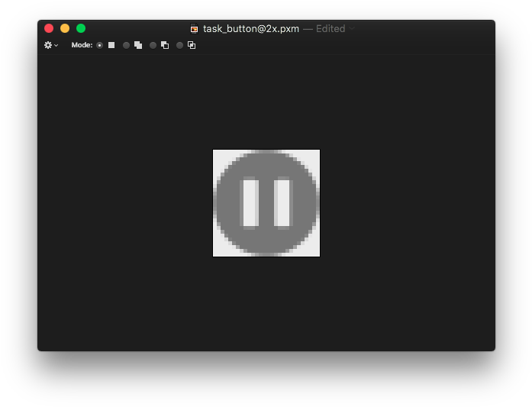Select the Intersect with Selection radio button
Image resolution: width=532 pixels, height=407 pixels.
(x=180, y=45)
